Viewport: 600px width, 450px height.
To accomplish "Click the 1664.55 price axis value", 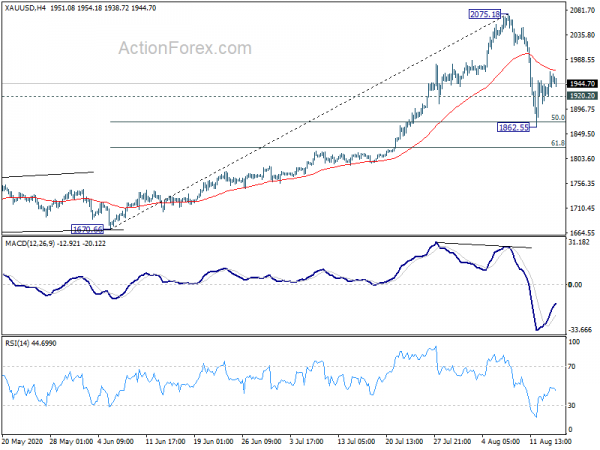I will 582,233.
